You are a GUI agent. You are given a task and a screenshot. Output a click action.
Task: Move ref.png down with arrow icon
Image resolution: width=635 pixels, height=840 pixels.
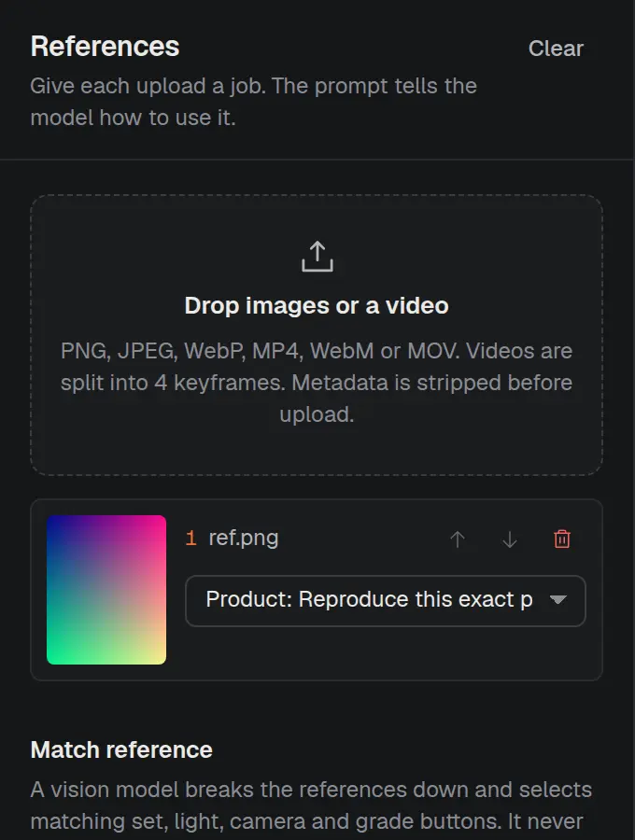[510, 539]
